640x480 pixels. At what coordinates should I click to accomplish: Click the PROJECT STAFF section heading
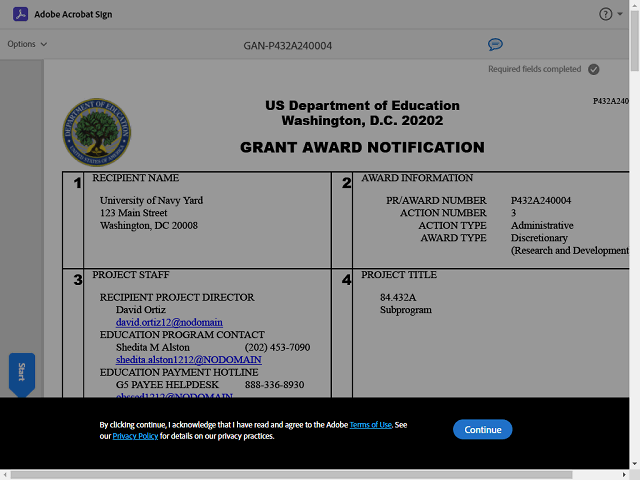click(131, 275)
